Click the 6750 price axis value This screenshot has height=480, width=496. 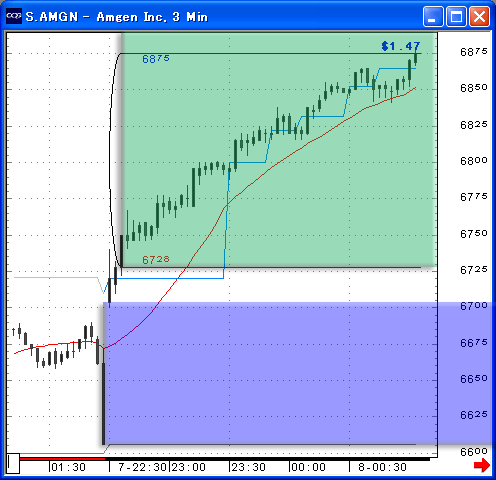click(x=474, y=234)
